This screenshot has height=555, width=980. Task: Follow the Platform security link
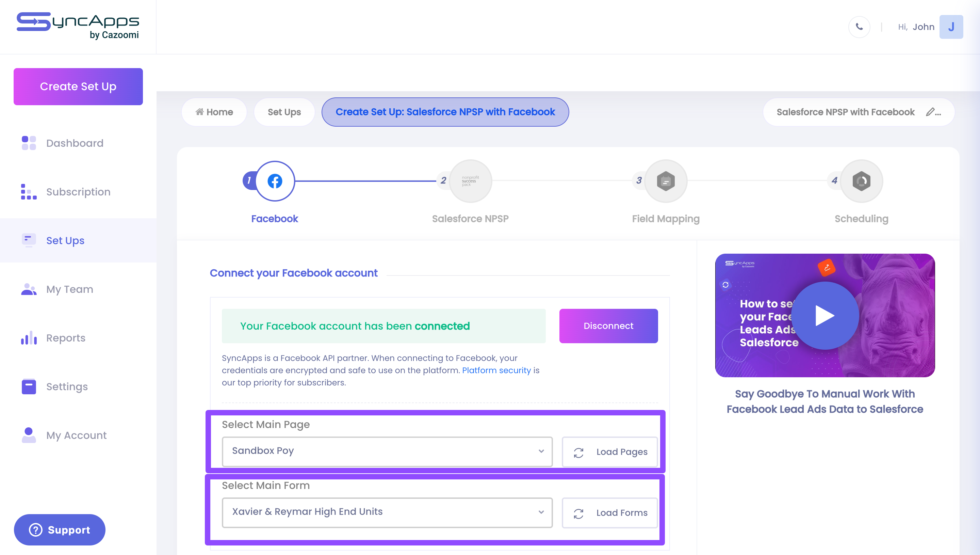tap(496, 370)
